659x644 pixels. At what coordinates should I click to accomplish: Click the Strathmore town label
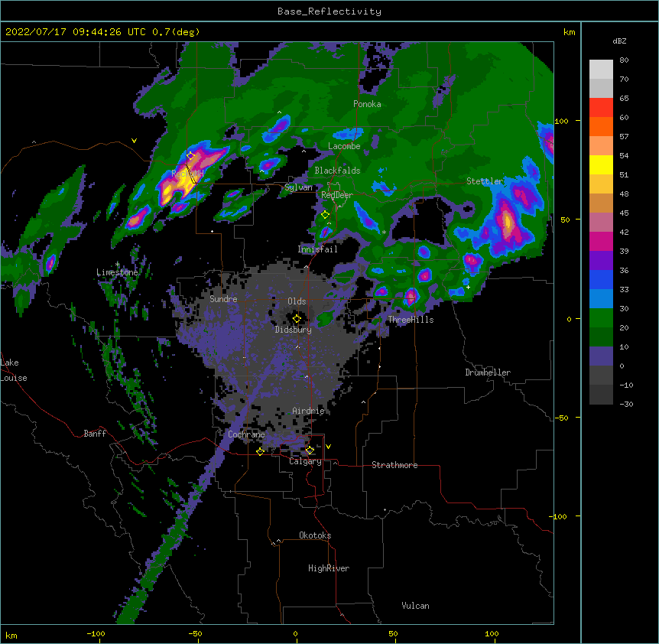(394, 465)
